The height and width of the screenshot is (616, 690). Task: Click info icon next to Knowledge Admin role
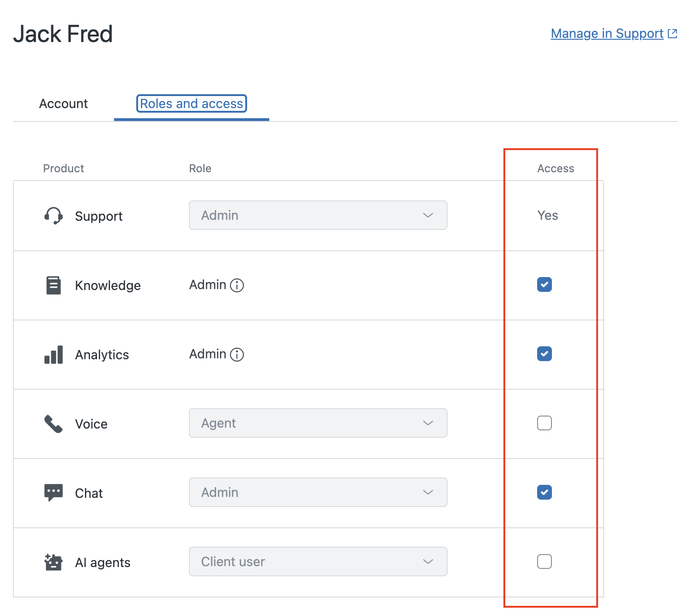pyautogui.click(x=237, y=285)
